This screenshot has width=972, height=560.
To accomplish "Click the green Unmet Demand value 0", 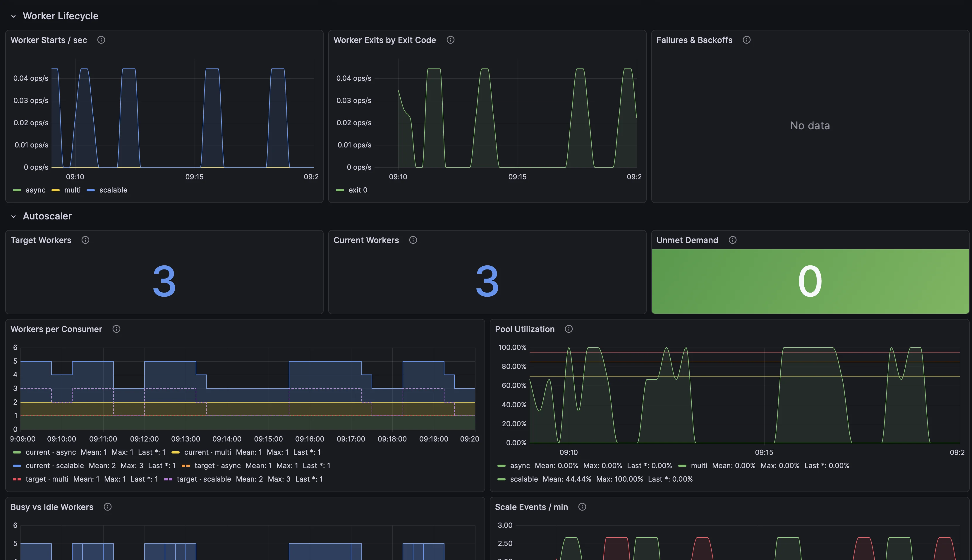I will pos(810,281).
